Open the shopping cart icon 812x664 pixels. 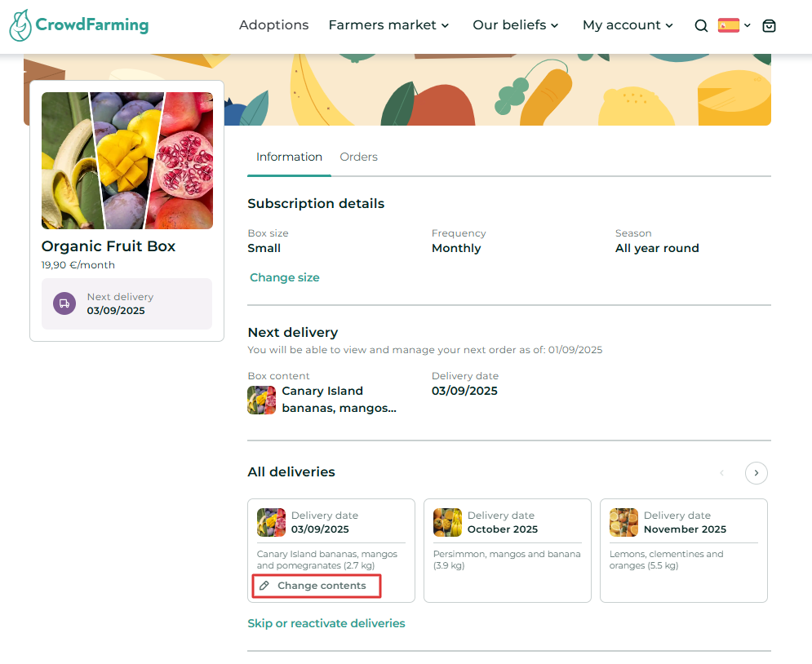point(769,25)
